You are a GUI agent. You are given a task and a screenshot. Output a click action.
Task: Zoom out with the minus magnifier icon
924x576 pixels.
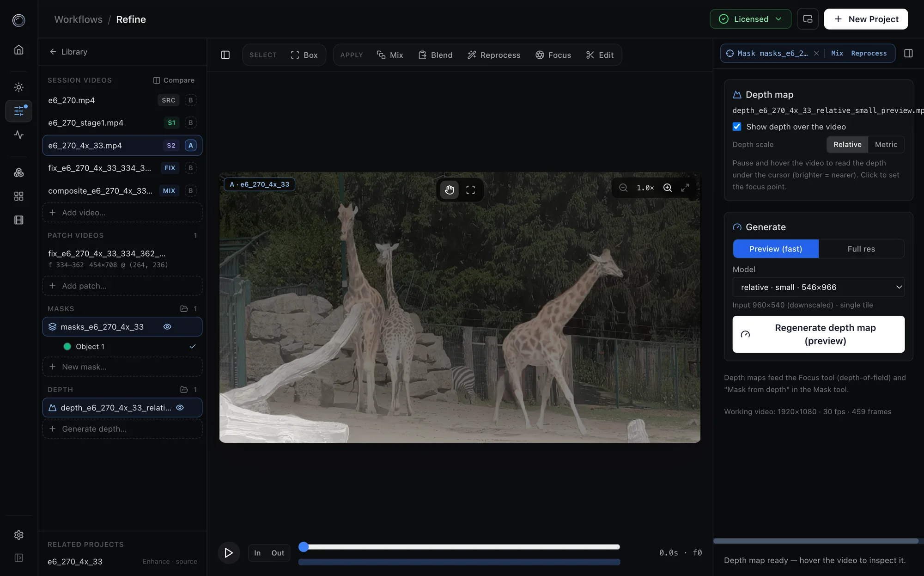[623, 188]
